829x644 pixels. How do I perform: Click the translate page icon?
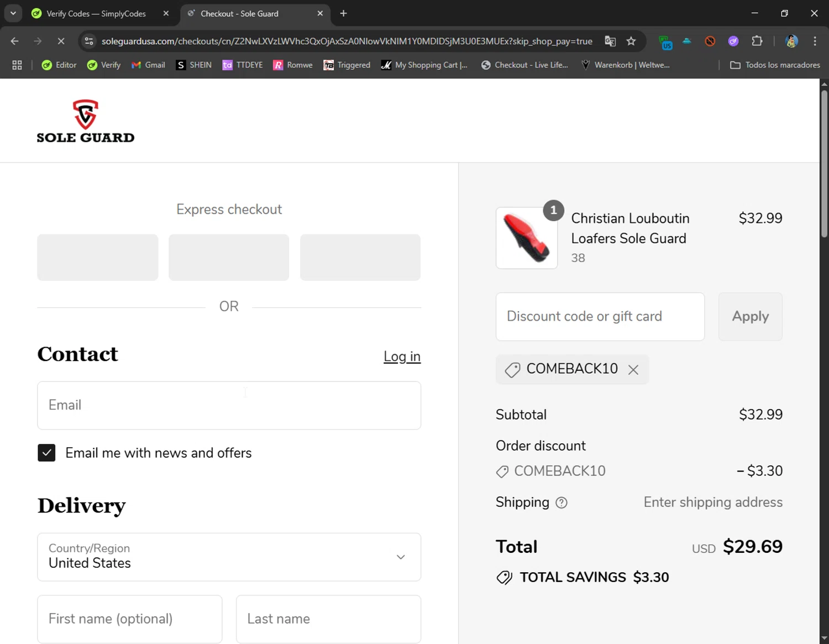tap(610, 41)
